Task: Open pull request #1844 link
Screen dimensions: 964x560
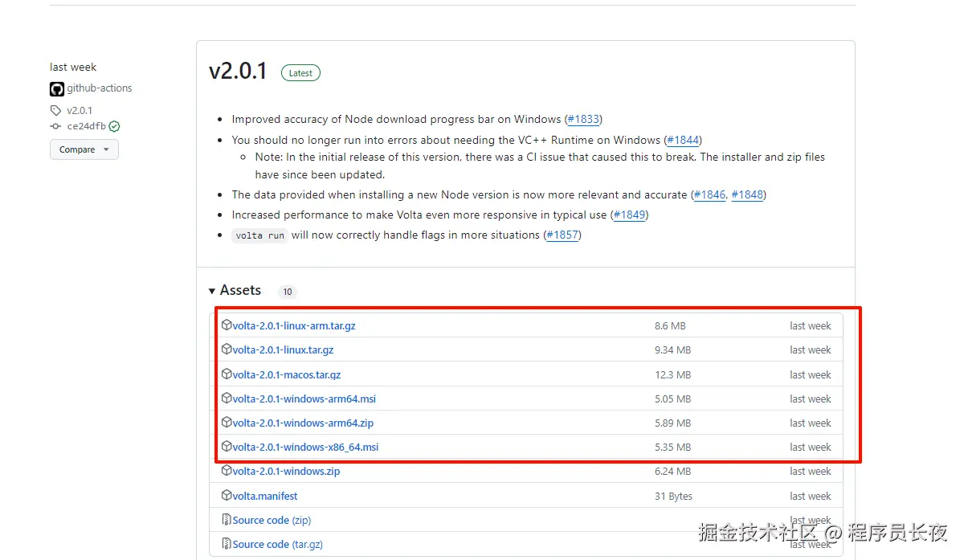Action: coord(683,140)
